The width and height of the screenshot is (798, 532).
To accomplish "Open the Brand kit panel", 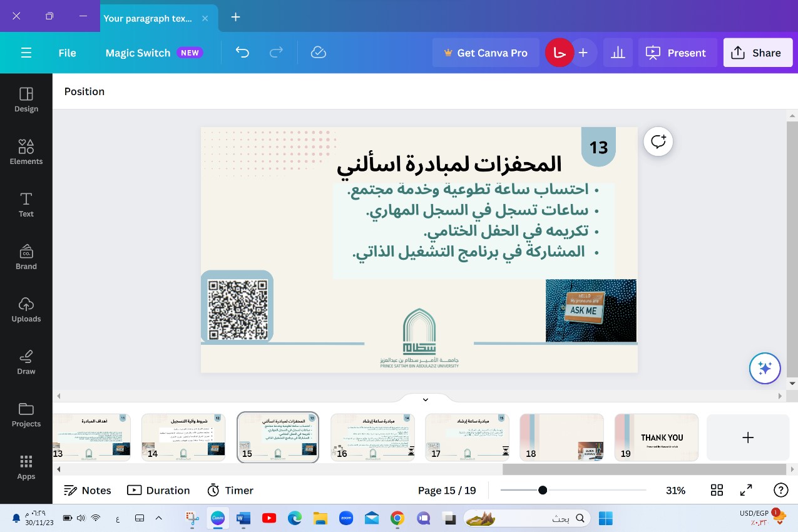I will (x=26, y=257).
